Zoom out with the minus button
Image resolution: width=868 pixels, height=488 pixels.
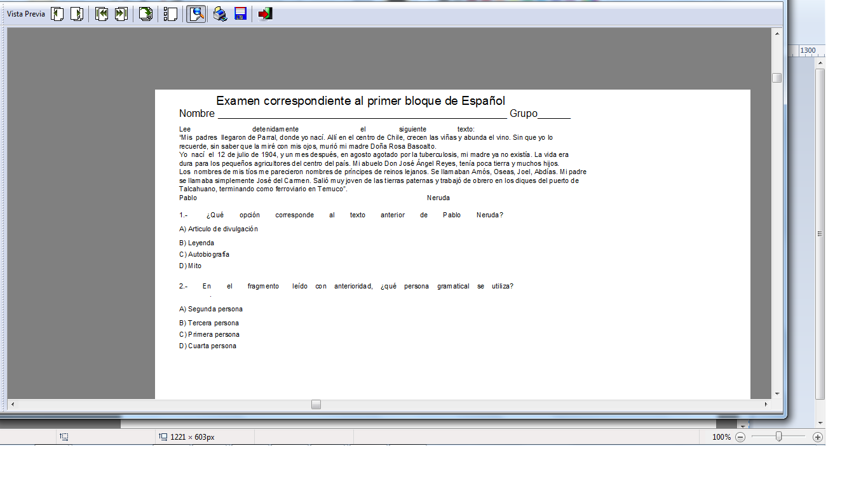pos(740,437)
